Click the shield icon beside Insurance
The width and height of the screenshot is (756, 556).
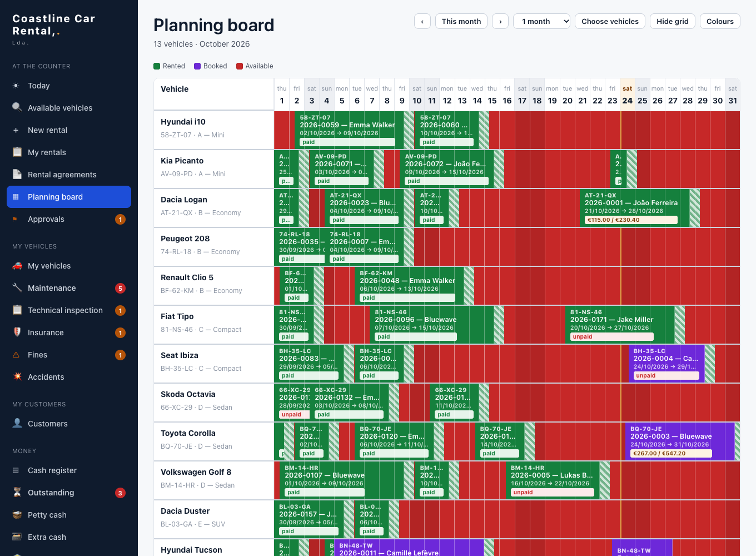(x=17, y=332)
